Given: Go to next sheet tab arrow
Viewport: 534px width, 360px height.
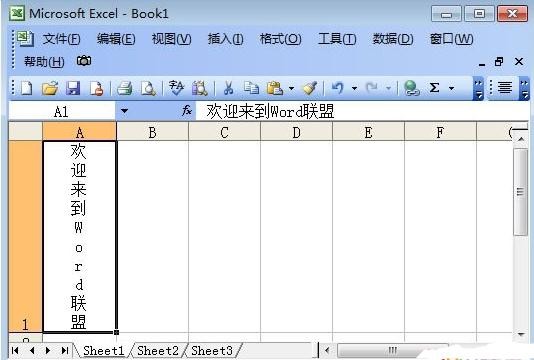Looking at the screenshot, I should 48,350.
